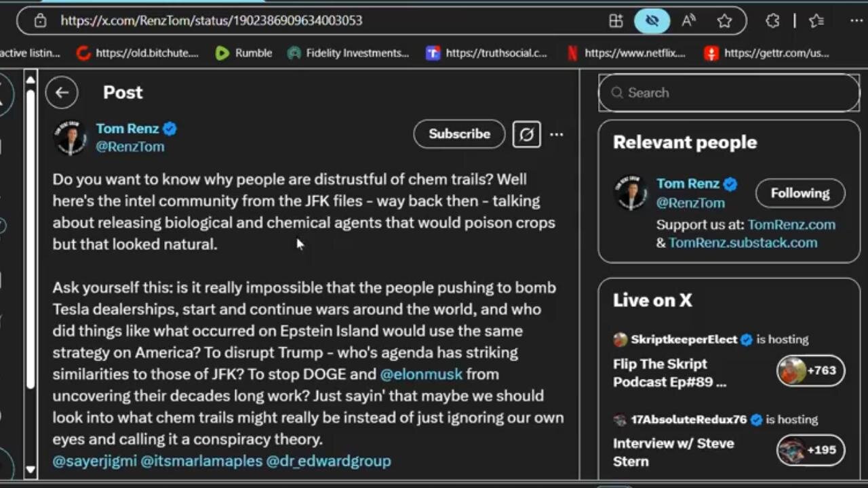Click Tom Renz avatar in Relevant people
Image resolution: width=868 pixels, height=488 pixels.
(631, 192)
